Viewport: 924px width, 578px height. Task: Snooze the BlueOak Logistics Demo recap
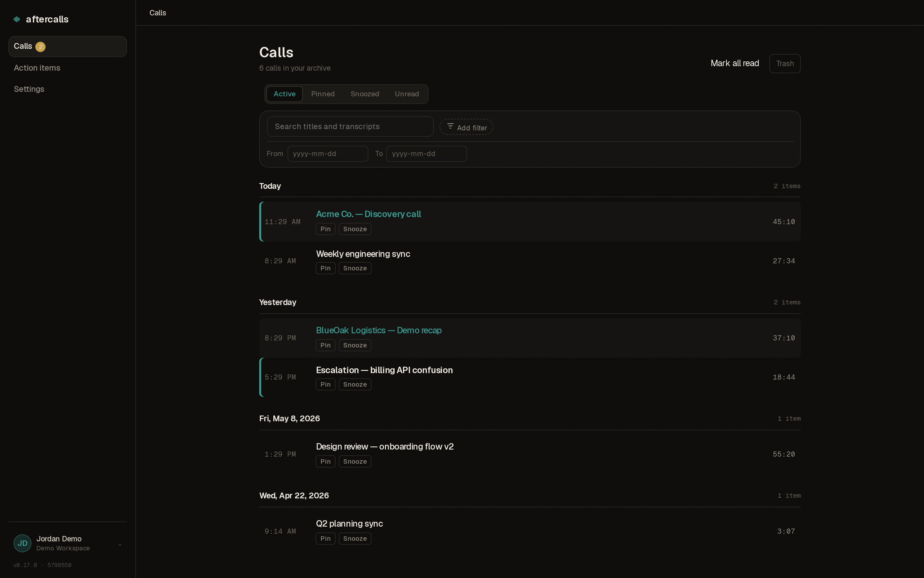click(x=355, y=345)
